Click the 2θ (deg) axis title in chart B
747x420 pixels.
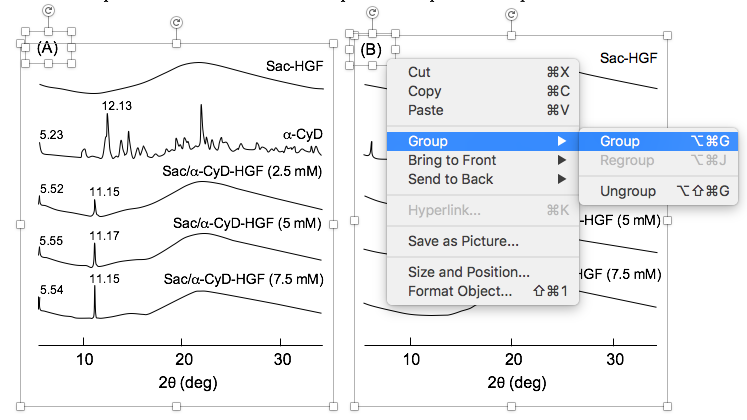coord(517,382)
